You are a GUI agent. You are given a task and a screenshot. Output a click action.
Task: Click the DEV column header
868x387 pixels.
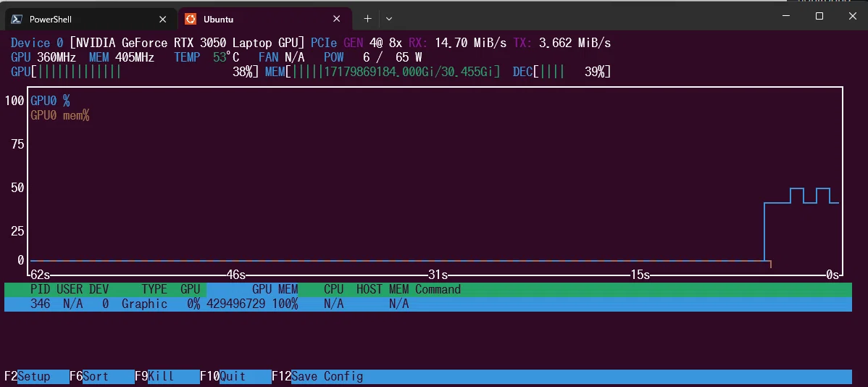[99, 289]
